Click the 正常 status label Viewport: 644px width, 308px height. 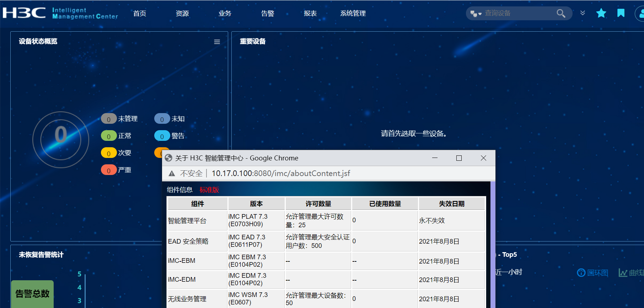125,136
